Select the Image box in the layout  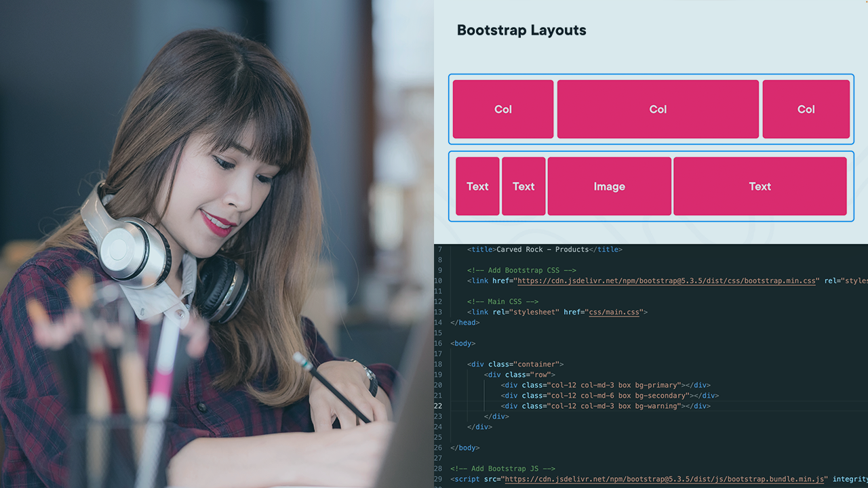click(x=609, y=186)
